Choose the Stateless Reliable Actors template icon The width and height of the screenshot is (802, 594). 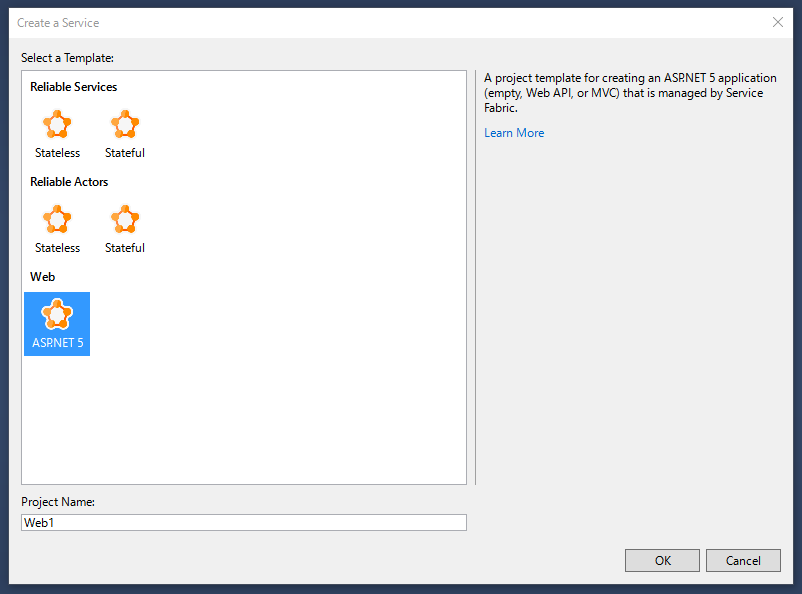(57, 219)
